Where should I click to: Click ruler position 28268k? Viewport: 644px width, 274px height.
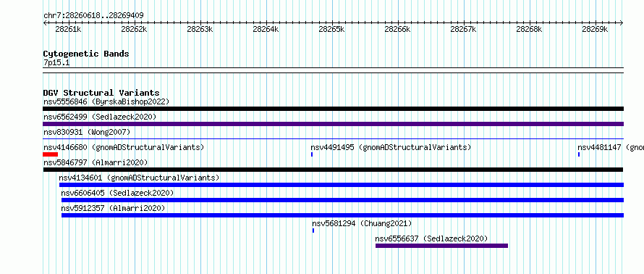[530, 29]
